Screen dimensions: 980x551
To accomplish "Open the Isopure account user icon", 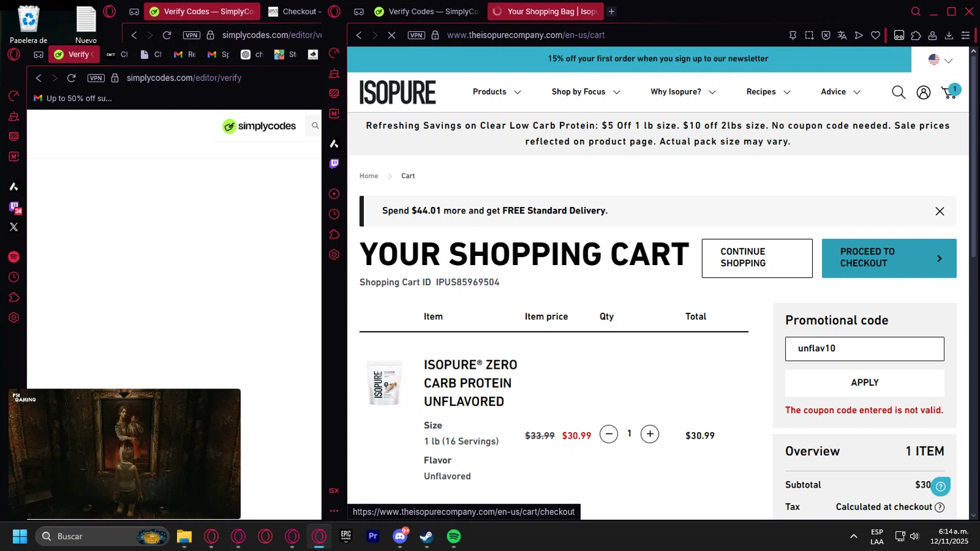I will coord(923,92).
